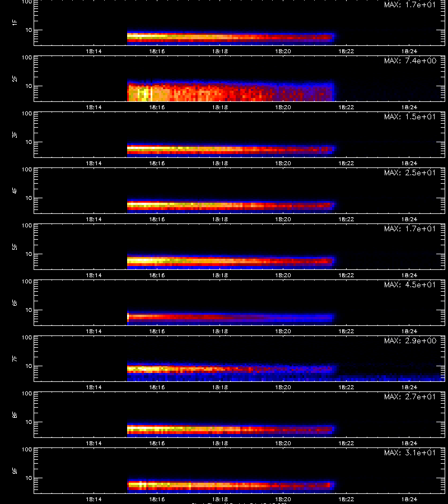Select the MAX: 1.5e+01 readout

(x=410, y=116)
